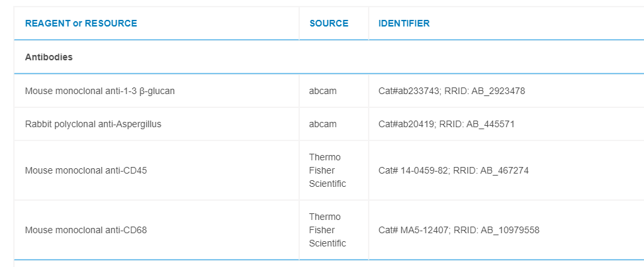Click the SOURCE column header
The image size is (644, 267).
[x=328, y=23]
